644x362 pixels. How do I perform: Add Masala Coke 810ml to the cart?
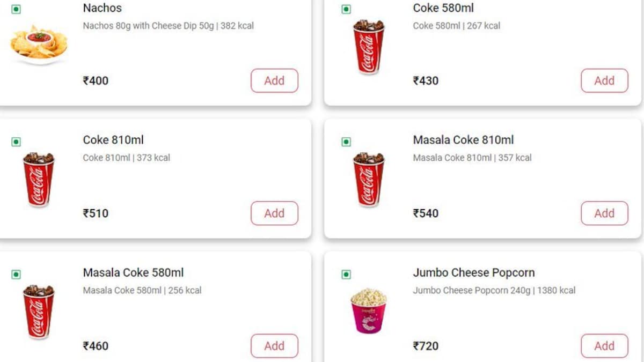(604, 213)
